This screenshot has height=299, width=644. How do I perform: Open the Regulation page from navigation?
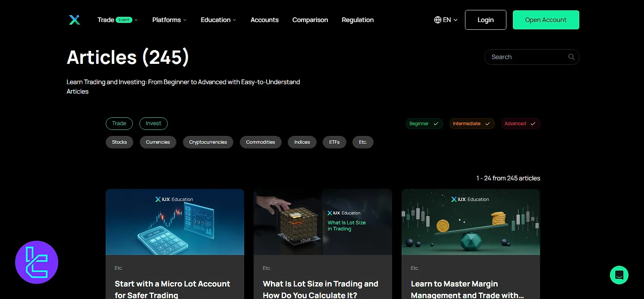click(358, 19)
